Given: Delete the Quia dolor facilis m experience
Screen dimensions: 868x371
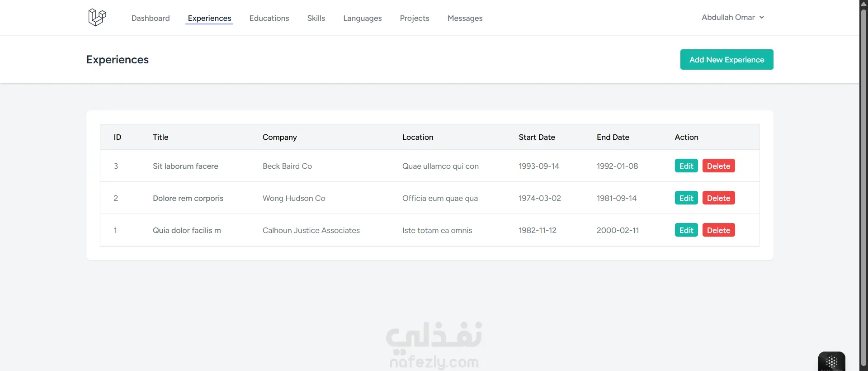Looking at the screenshot, I should click(718, 230).
